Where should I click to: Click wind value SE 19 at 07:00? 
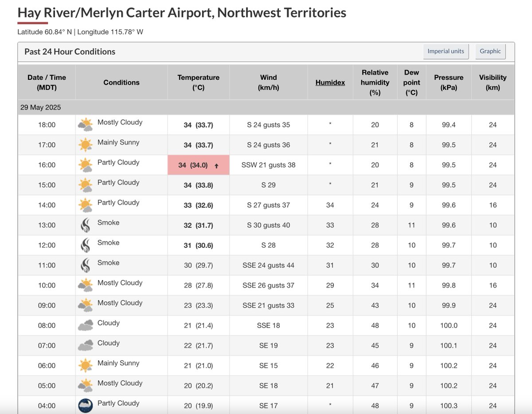coord(269,345)
